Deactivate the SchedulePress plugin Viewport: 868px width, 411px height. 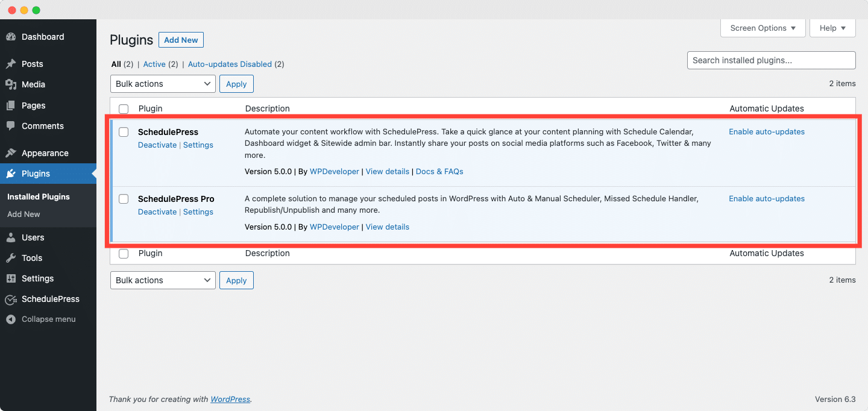(157, 145)
